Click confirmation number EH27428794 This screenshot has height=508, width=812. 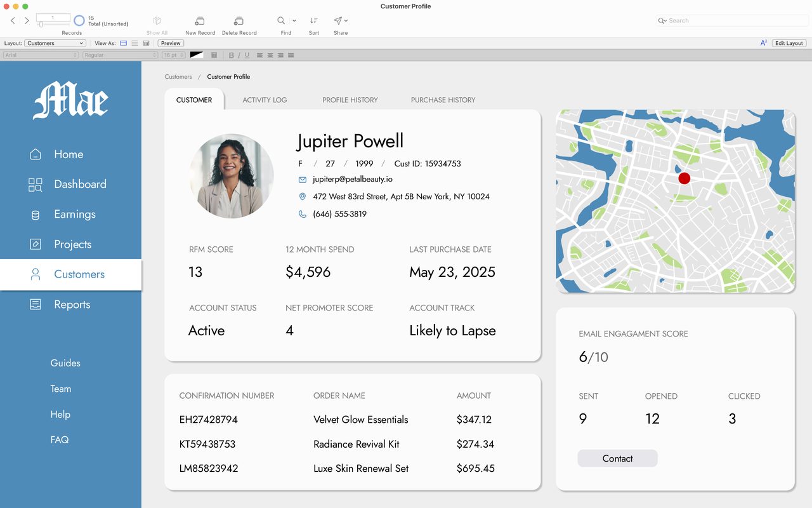pyautogui.click(x=209, y=420)
